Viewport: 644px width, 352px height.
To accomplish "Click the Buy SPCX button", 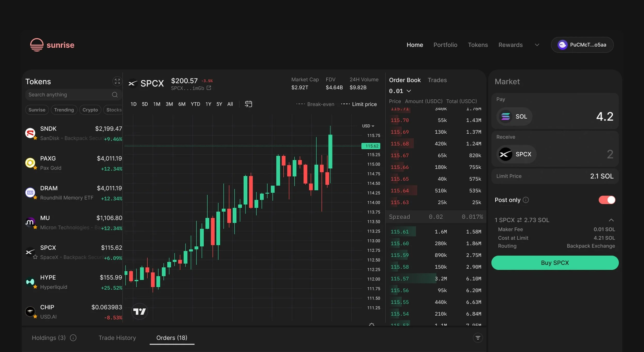I will pos(555,263).
